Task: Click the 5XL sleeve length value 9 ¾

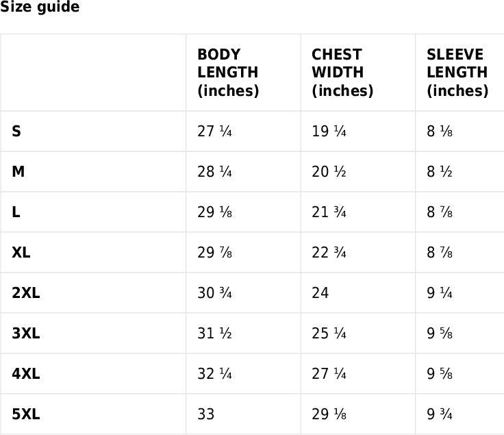Action: [x=440, y=414]
